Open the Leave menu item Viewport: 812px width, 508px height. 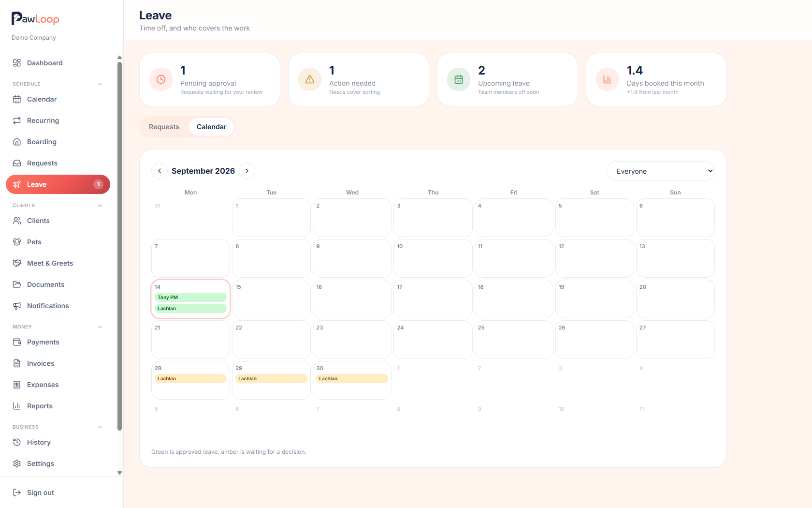pyautogui.click(x=58, y=184)
